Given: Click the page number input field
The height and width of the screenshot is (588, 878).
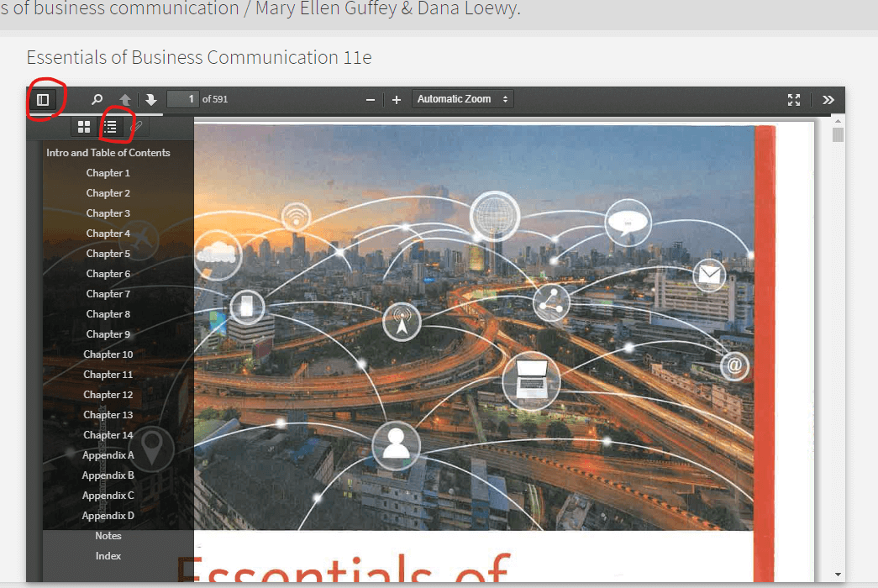Looking at the screenshot, I should [x=182, y=98].
